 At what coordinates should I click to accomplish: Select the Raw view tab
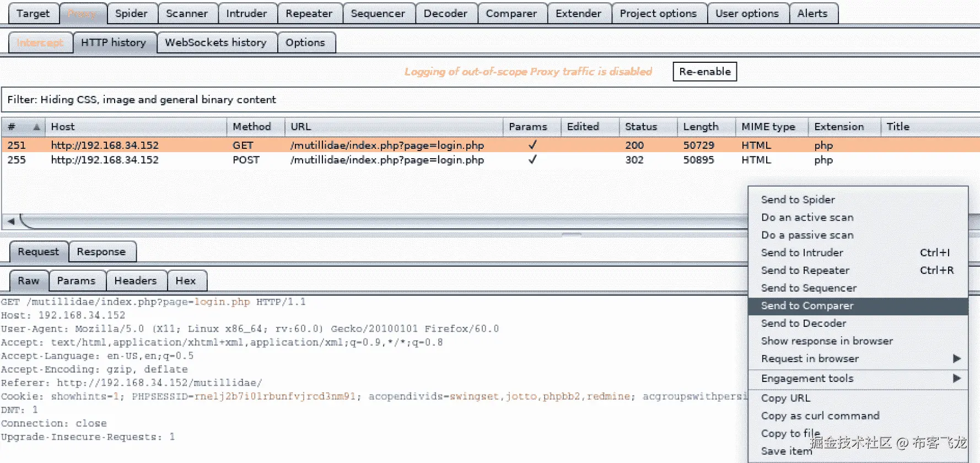click(29, 281)
